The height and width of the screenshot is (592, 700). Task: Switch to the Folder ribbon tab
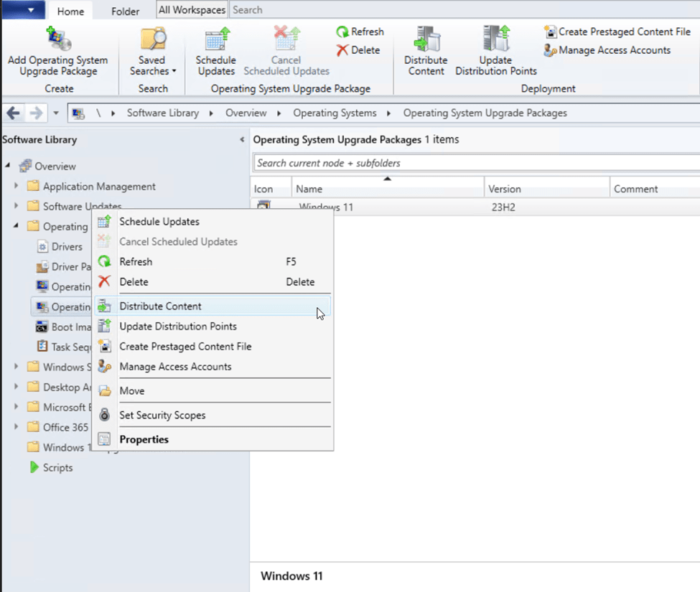(x=126, y=11)
